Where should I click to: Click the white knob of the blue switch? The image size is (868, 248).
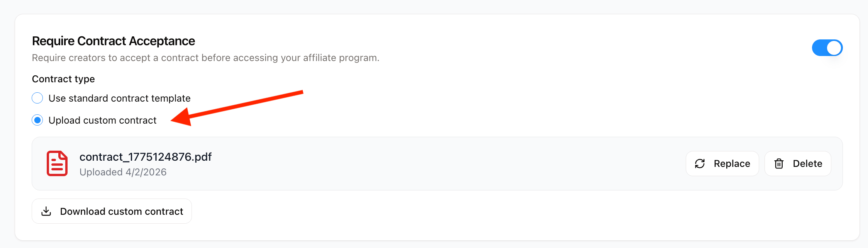[x=834, y=48]
